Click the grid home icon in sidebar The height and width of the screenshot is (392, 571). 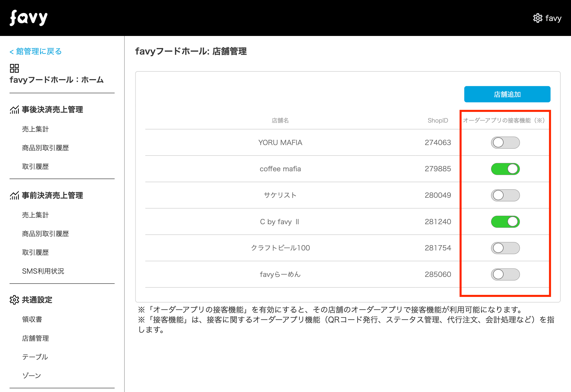point(14,68)
